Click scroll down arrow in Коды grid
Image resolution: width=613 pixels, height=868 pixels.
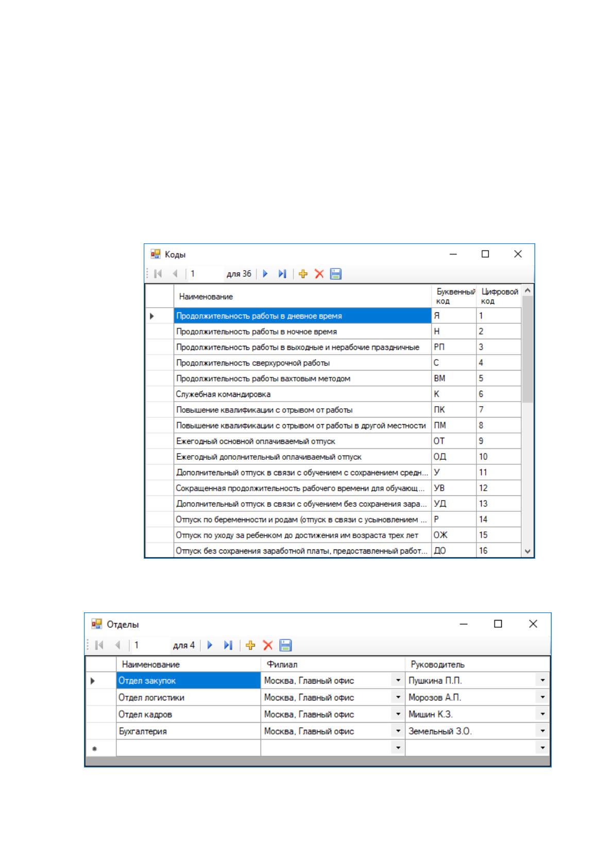(x=527, y=551)
